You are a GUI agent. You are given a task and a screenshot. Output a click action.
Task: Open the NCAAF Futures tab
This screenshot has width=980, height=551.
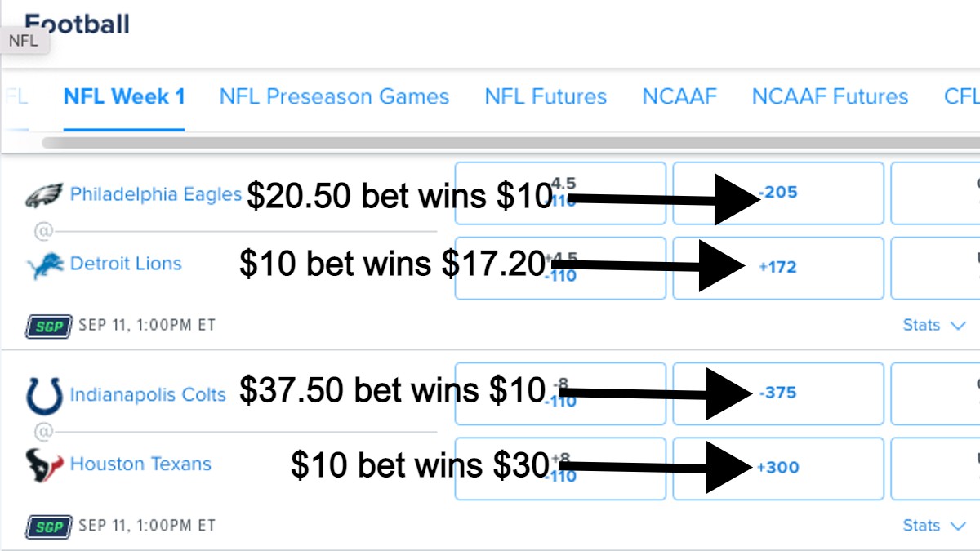830,96
